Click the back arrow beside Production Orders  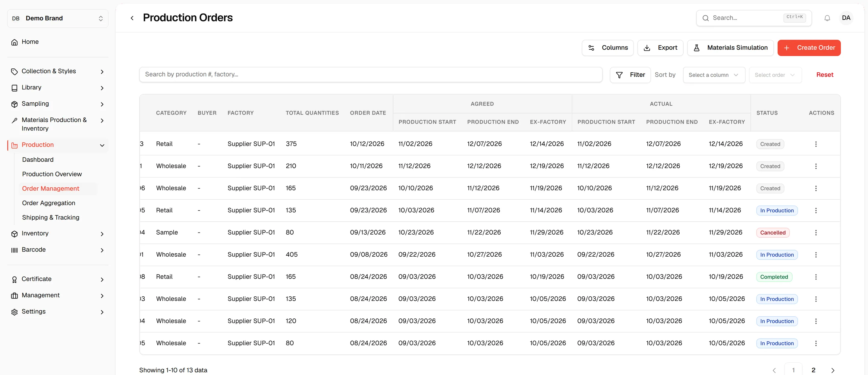click(x=132, y=18)
